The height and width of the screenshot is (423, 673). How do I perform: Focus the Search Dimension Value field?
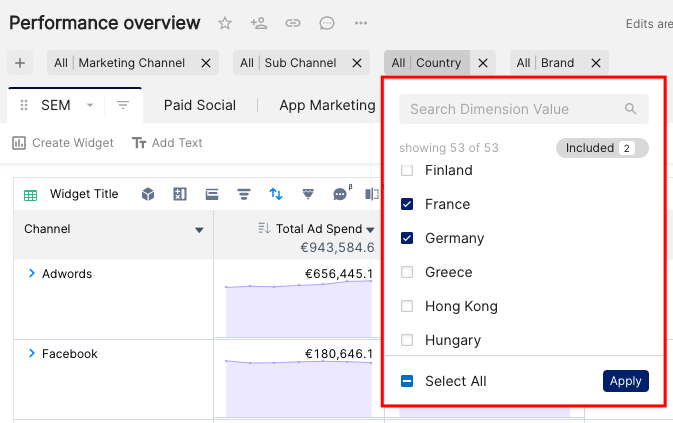(x=524, y=109)
